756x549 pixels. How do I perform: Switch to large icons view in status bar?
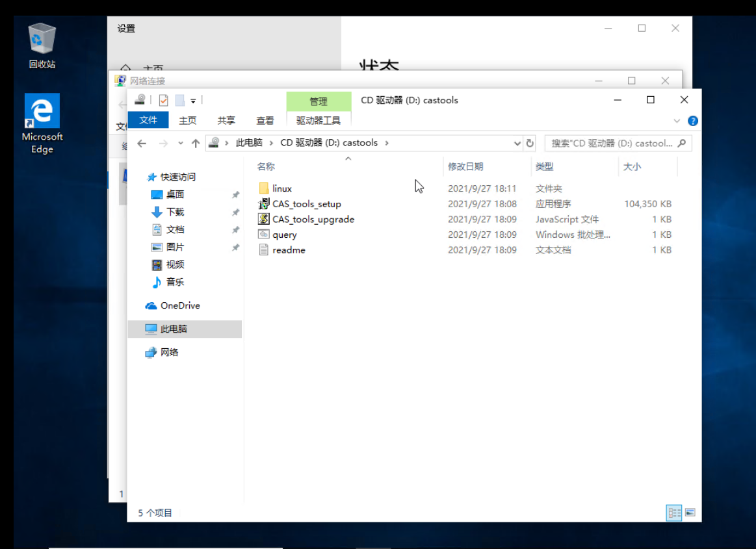[690, 513]
